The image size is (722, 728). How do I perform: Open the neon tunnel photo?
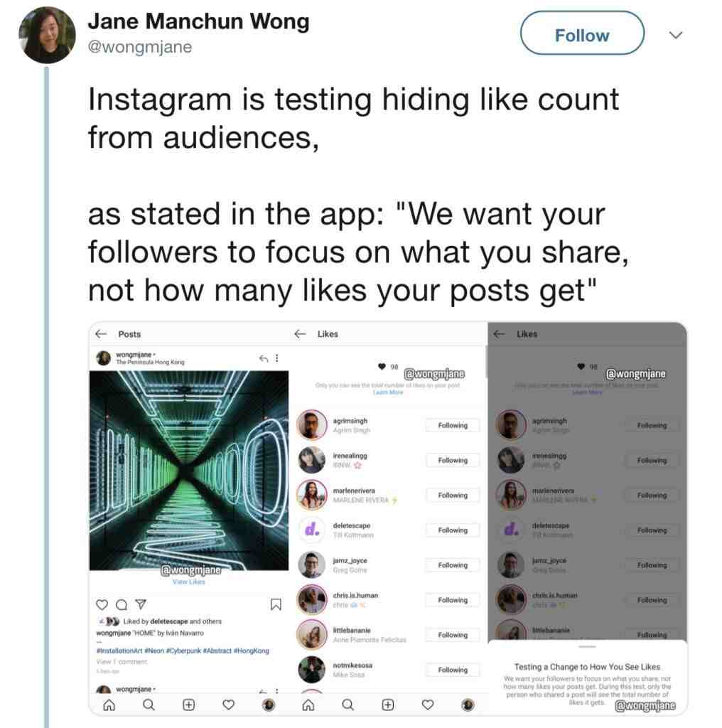pyautogui.click(x=189, y=471)
